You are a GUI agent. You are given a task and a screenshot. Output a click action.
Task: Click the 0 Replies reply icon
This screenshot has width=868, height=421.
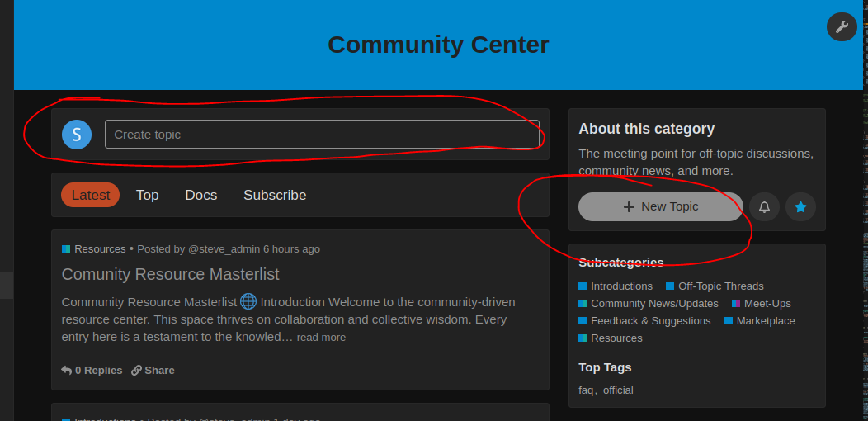(67, 370)
